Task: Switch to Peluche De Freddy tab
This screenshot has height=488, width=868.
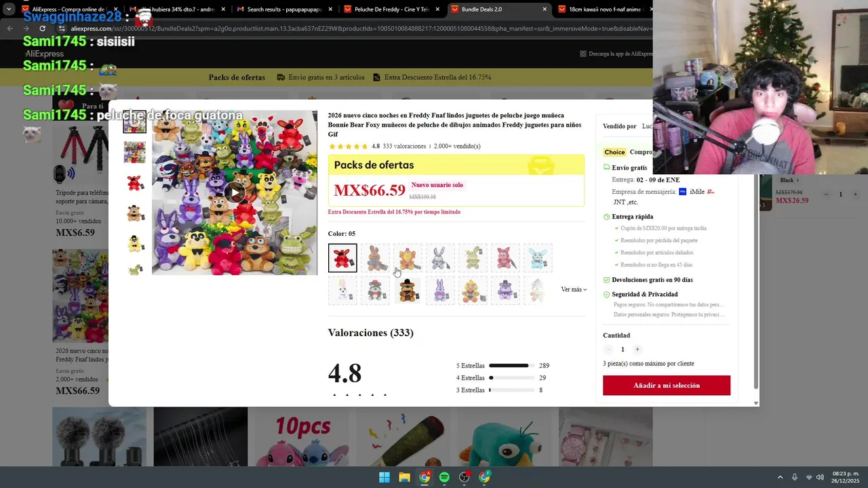Action: click(x=391, y=9)
